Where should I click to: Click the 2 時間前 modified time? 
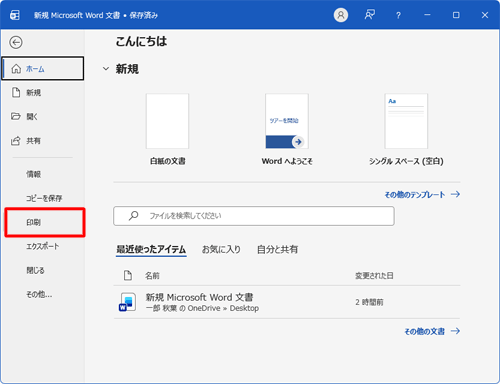point(369,302)
